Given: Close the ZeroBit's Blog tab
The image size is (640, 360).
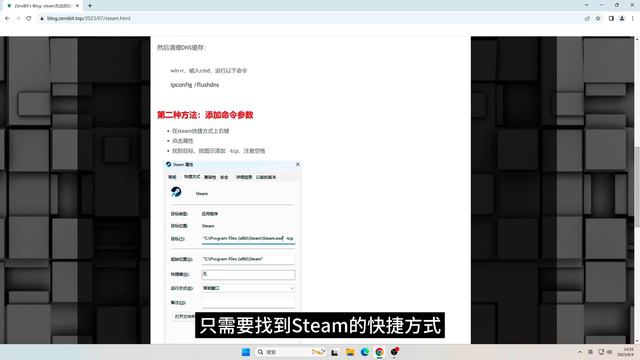Looking at the screenshot, I should [77, 6].
